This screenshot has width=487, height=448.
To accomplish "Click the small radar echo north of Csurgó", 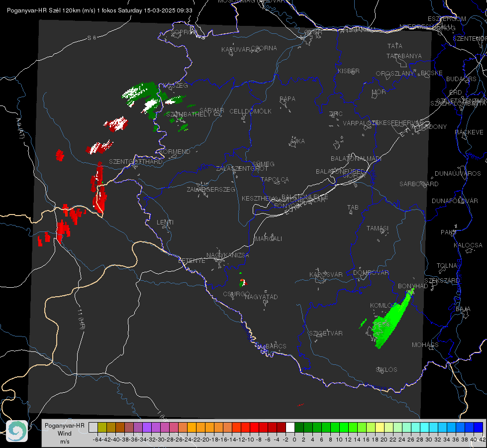I will tap(243, 282).
